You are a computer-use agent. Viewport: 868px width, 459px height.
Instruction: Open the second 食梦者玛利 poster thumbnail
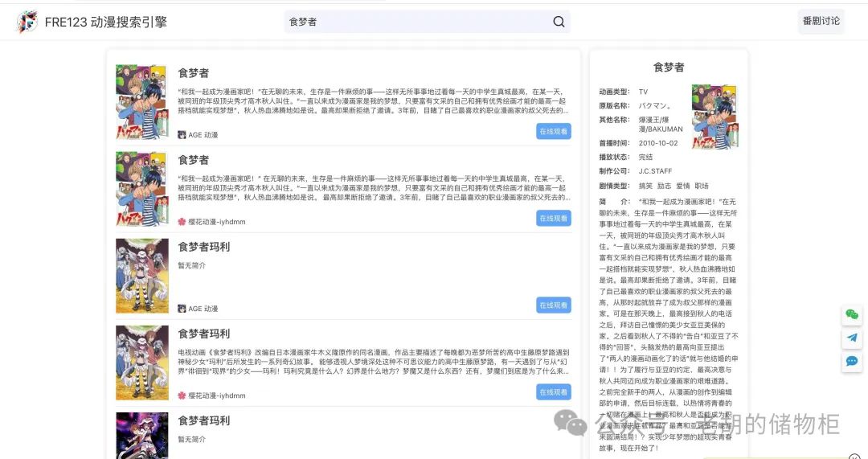[141, 363]
